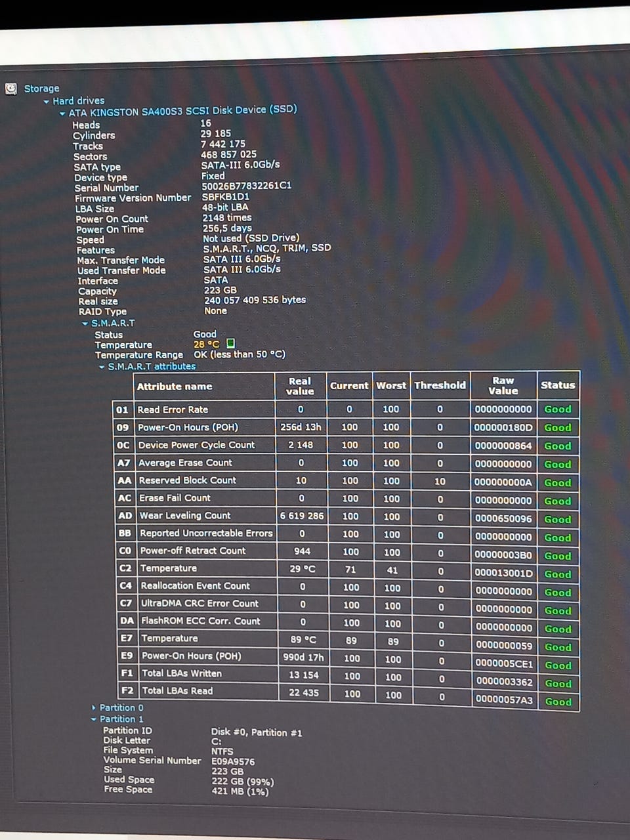Click the serial number 50026B77832261C1

pos(246,186)
